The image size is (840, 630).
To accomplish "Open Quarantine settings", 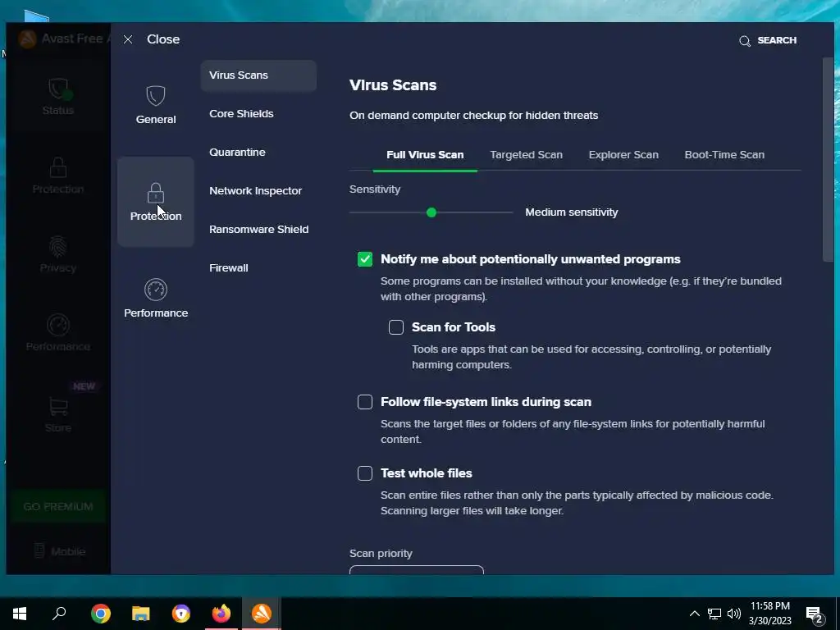I will (237, 153).
